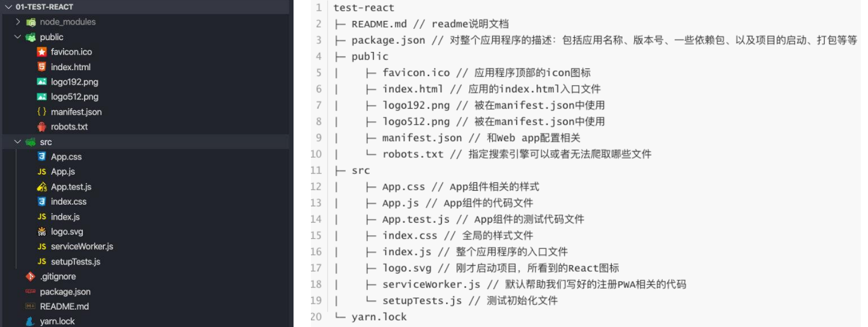Click the robot icon beside robots.txt
The width and height of the screenshot is (868, 327).
41,127
